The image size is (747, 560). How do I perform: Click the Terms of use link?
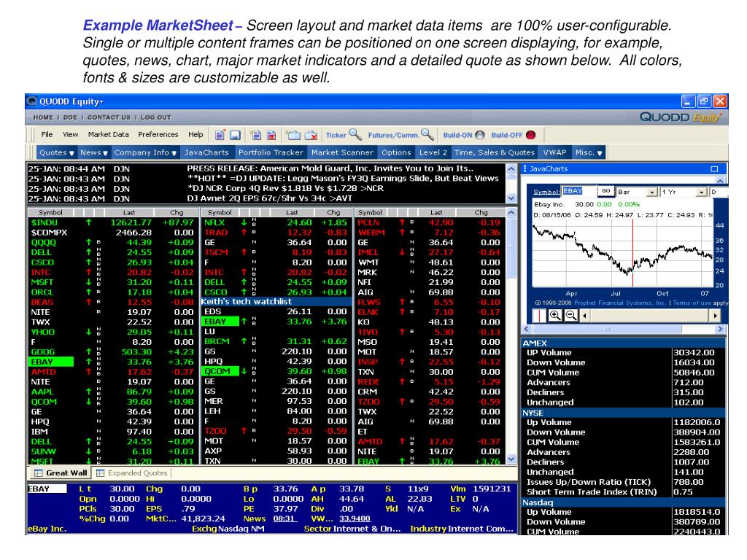(692, 303)
